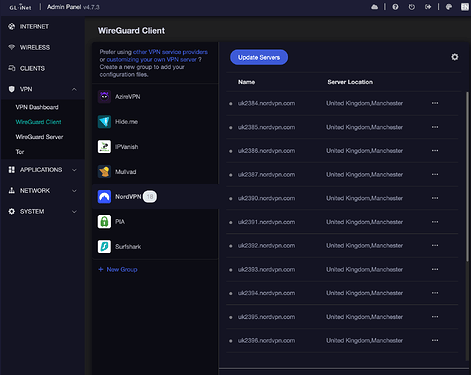Viewport: 471px width, 375px height.
Task: Click the Mullvad logo icon
Action: [104, 172]
